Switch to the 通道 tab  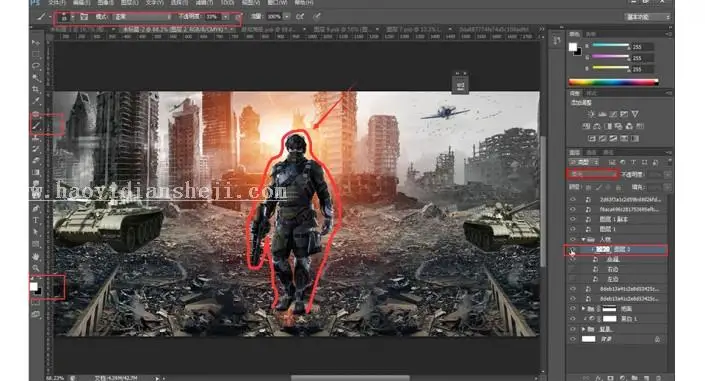(x=592, y=152)
